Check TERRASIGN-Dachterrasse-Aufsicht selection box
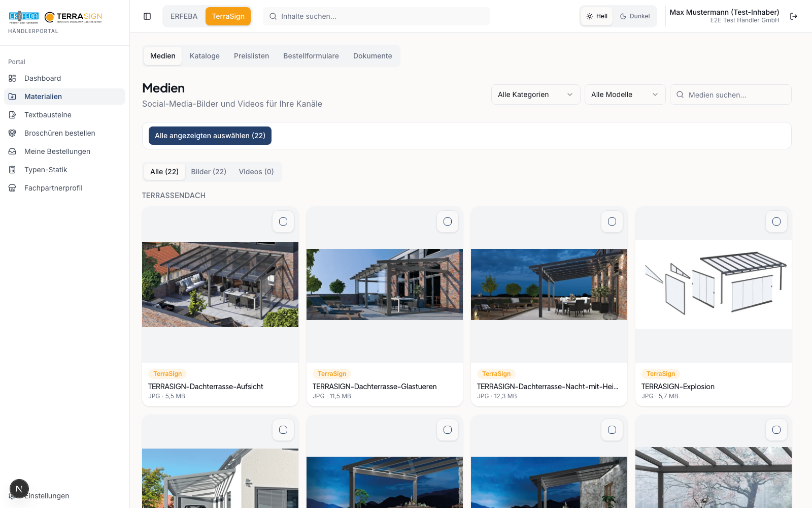This screenshot has width=812, height=508. tap(283, 221)
